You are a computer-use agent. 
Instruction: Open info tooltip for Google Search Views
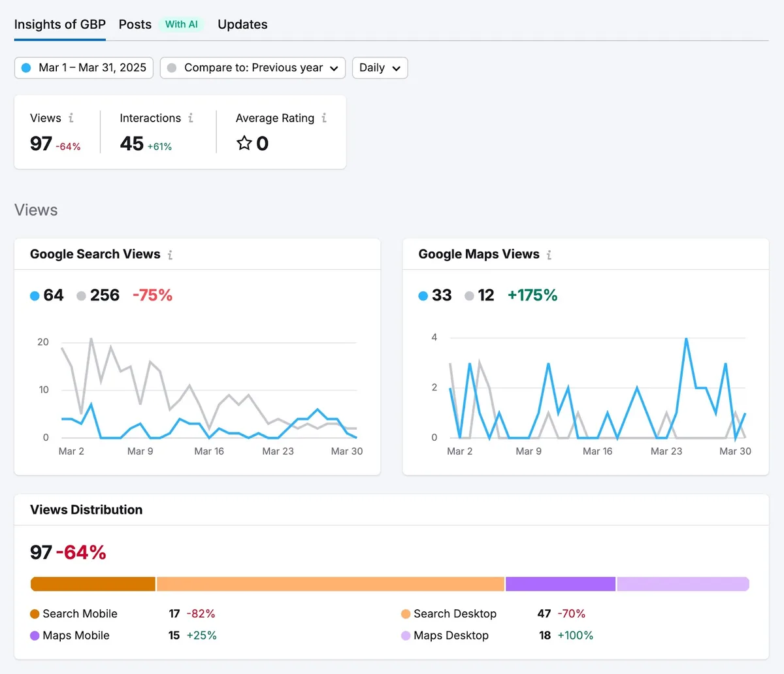170,255
